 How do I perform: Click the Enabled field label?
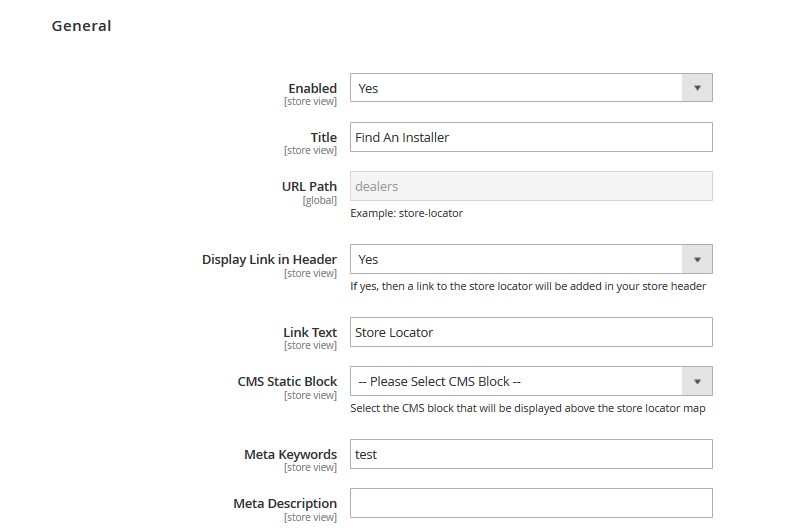pyautogui.click(x=312, y=89)
